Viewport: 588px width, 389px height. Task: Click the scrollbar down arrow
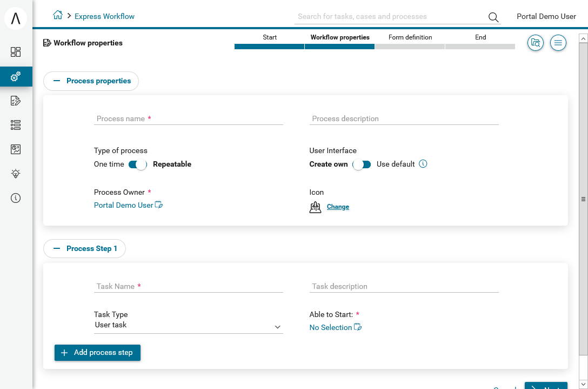[x=583, y=384]
